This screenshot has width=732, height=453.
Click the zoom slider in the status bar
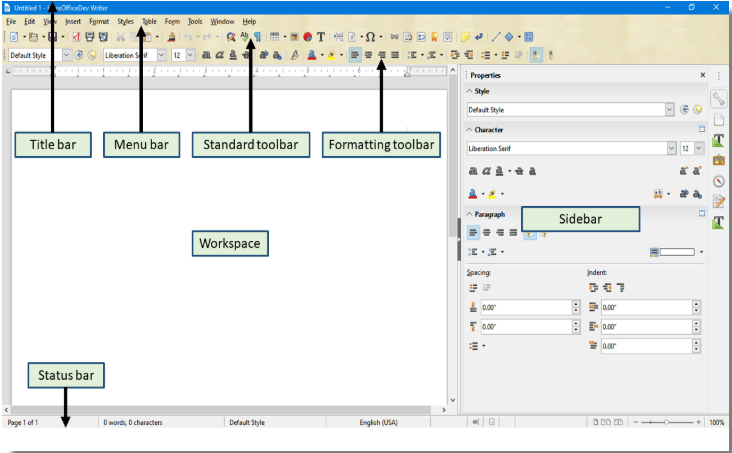[667, 423]
